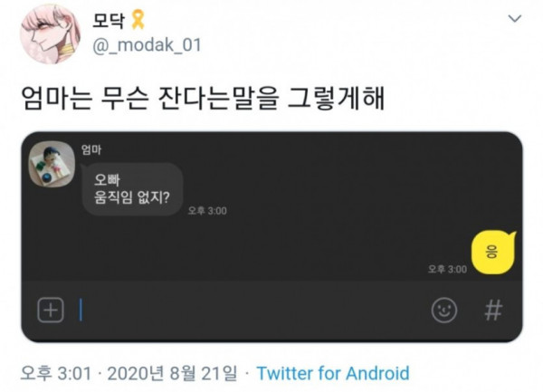Click the display name 모닥
The image size is (543, 392).
(108, 21)
